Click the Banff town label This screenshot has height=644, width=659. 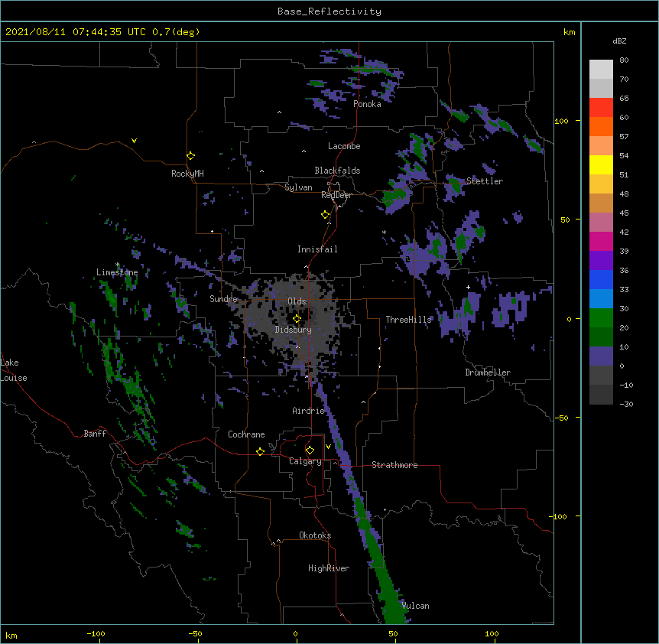click(x=95, y=434)
